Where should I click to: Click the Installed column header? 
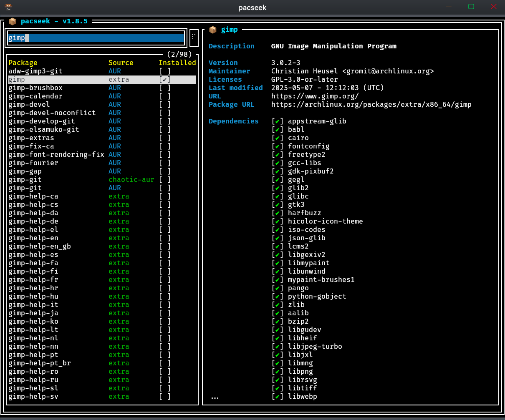pos(177,63)
